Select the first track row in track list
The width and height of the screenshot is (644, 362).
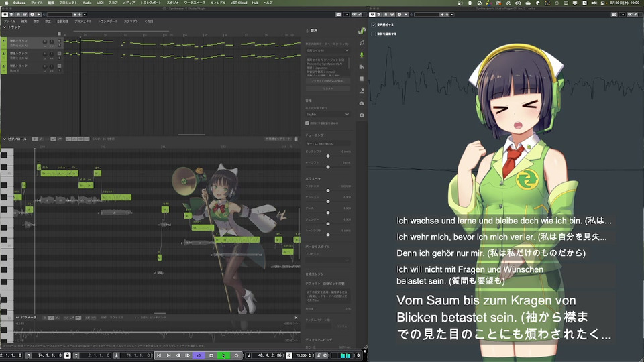[32, 43]
